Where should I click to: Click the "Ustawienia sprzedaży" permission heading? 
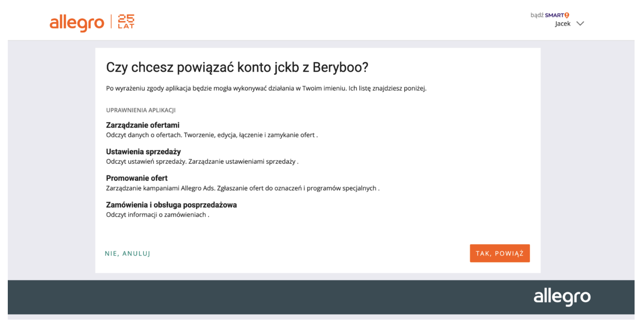(143, 152)
